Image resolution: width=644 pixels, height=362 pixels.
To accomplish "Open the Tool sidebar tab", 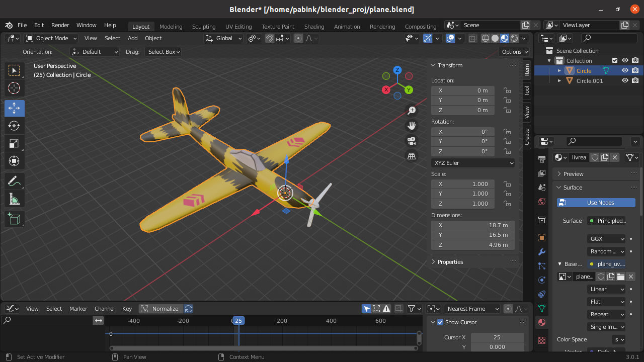I will coord(527,91).
